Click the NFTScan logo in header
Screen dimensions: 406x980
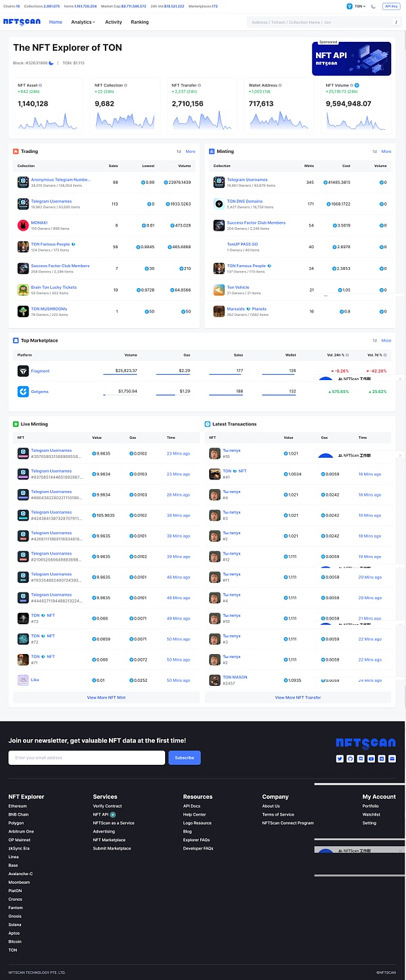point(22,22)
